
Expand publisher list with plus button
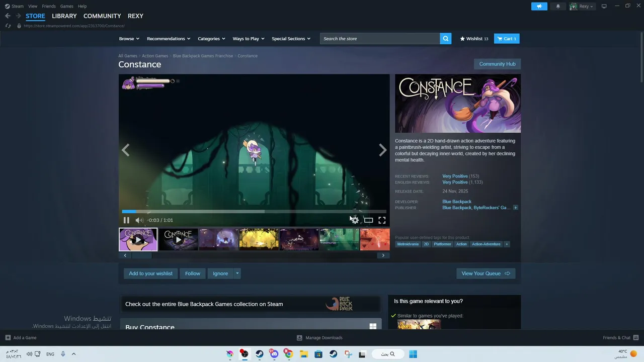point(515,208)
